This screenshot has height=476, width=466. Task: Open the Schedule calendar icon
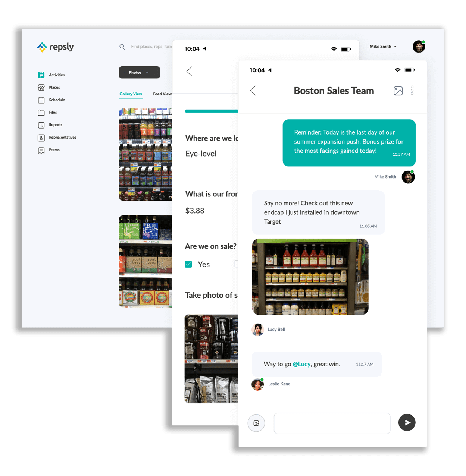pyautogui.click(x=41, y=100)
